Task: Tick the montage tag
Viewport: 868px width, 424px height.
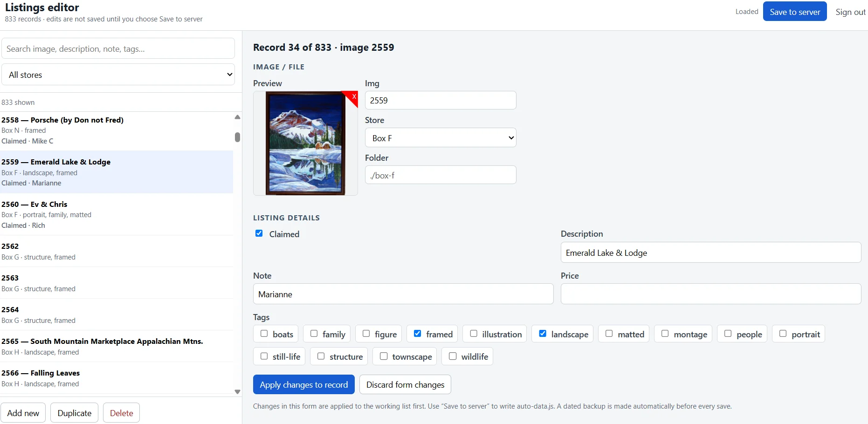Action: (x=665, y=334)
